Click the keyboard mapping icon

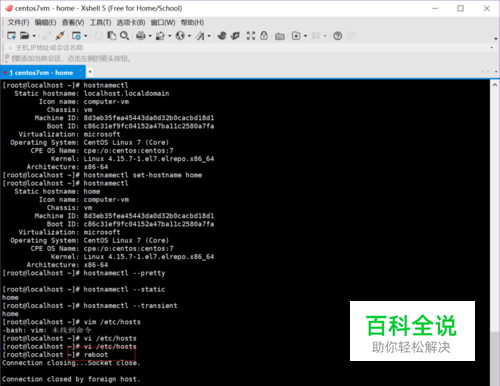280,36
